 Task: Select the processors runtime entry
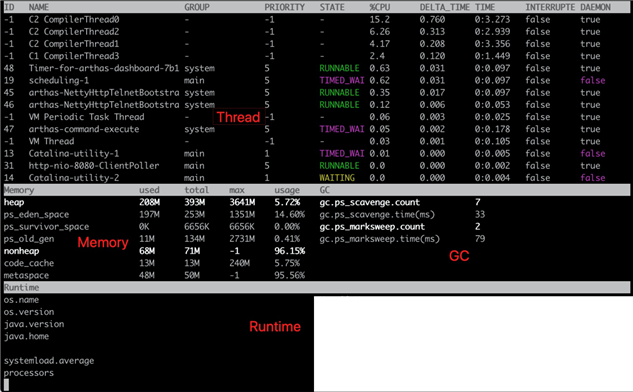pyautogui.click(x=29, y=373)
